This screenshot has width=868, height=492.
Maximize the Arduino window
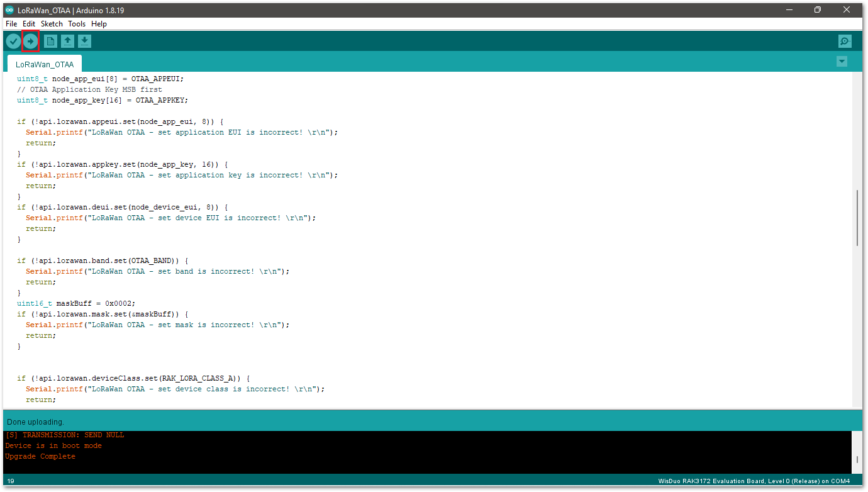(817, 9)
